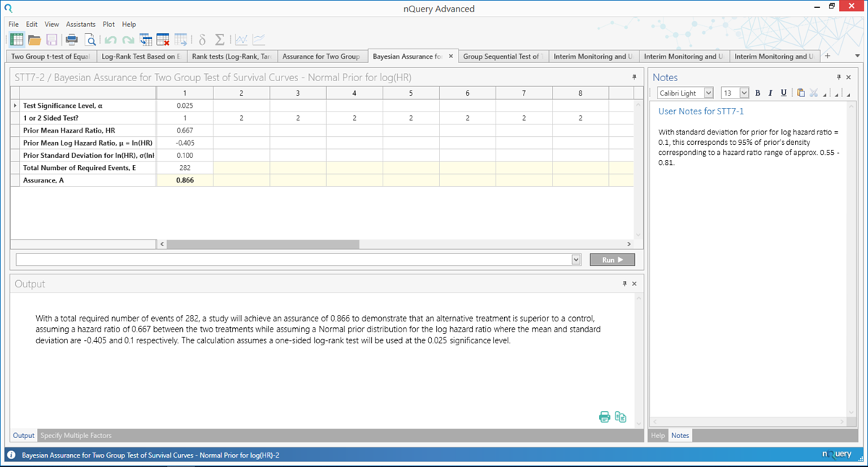Click the Sigma standard deviation icon
The image size is (868, 467).
point(219,40)
